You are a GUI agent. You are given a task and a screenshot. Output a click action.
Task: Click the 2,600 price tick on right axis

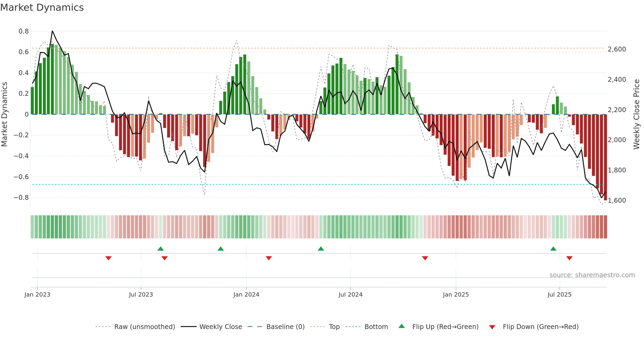(x=617, y=49)
